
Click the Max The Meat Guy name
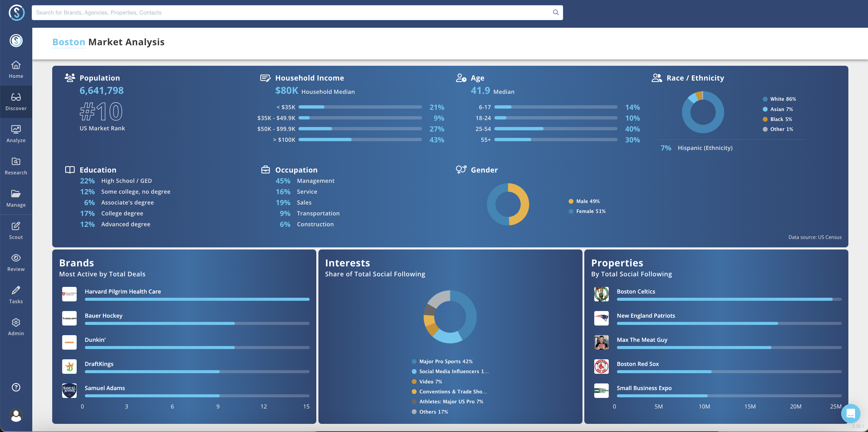pos(642,340)
